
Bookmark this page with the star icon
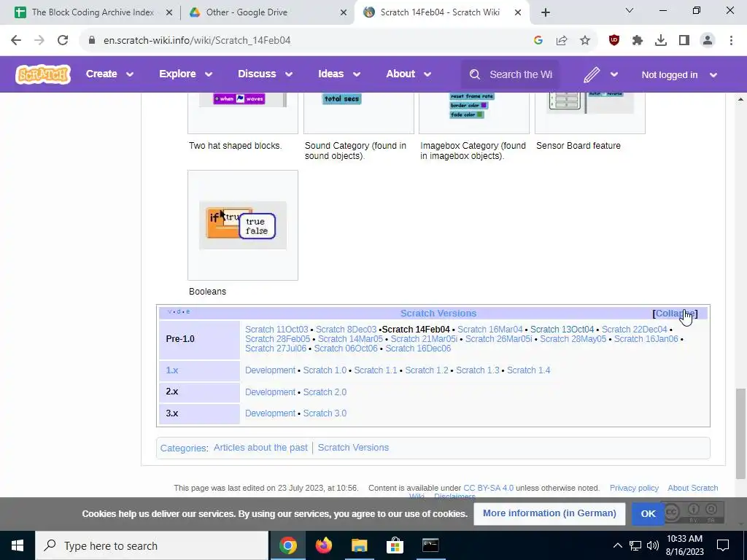pyautogui.click(x=585, y=41)
